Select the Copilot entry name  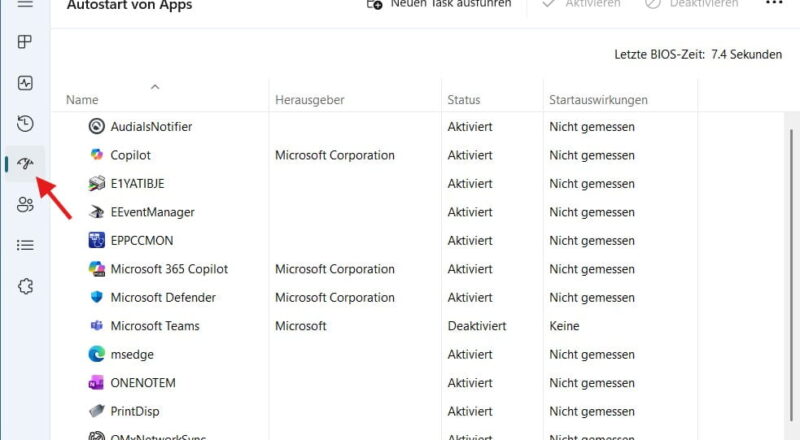click(131, 155)
